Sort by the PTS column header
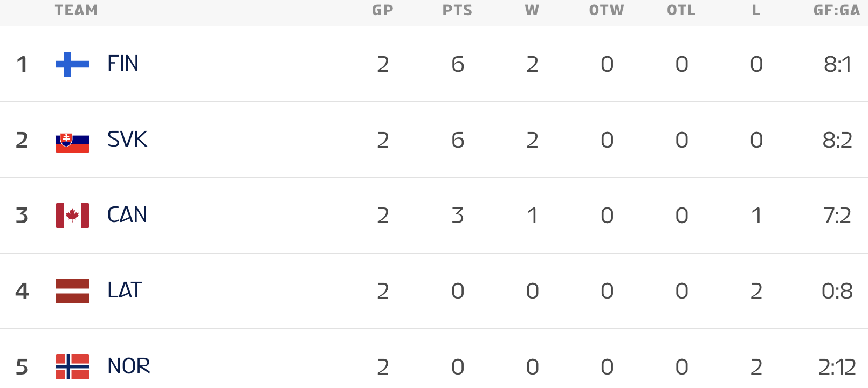 click(457, 10)
